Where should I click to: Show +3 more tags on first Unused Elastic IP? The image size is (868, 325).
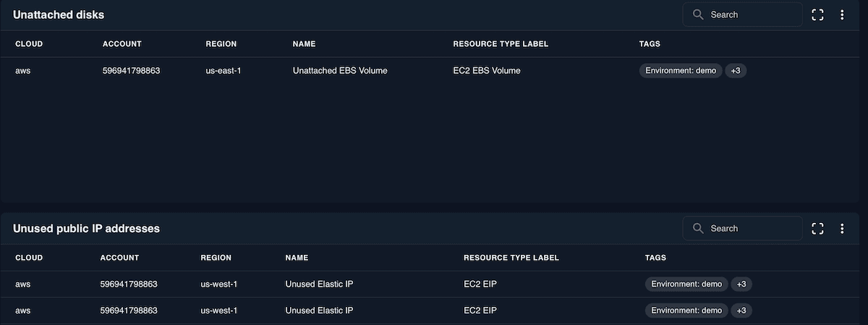pos(741,284)
